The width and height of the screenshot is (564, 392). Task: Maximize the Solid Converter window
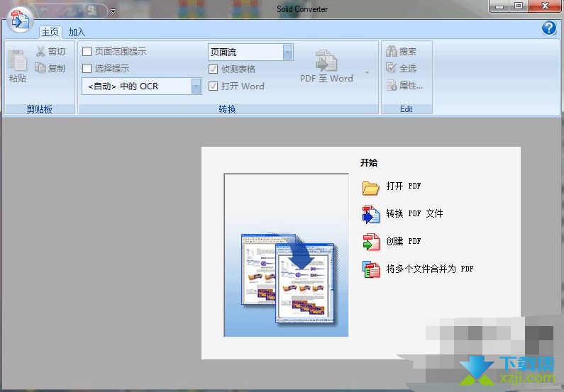click(519, 6)
